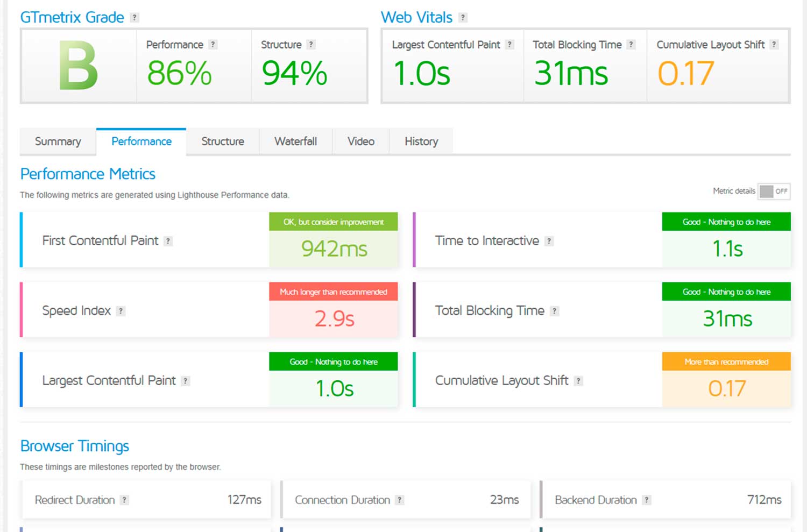The width and height of the screenshot is (807, 532).
Task: Click help icon next to GTmetrix Grade
Action: (134, 18)
